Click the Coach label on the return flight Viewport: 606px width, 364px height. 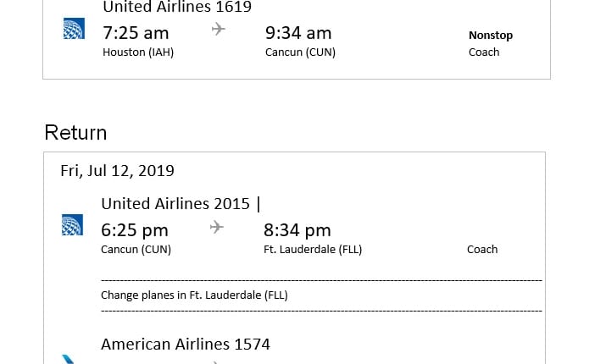[x=482, y=250]
